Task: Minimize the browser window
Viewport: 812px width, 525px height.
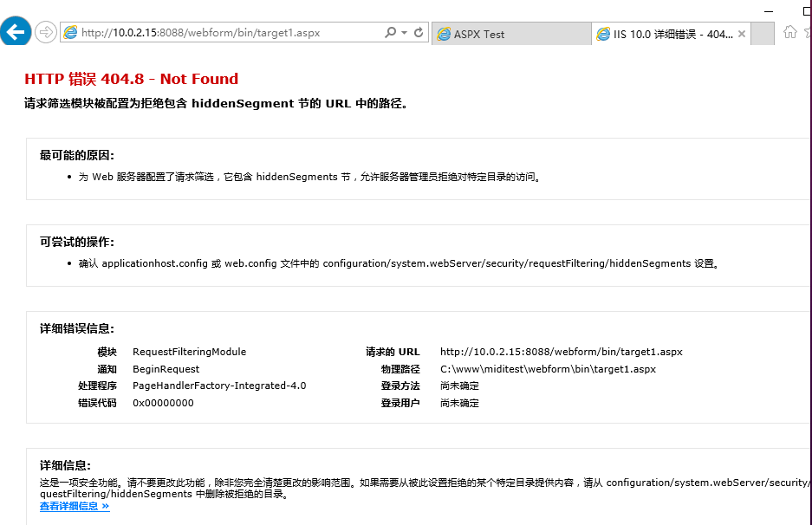Action: [x=769, y=11]
